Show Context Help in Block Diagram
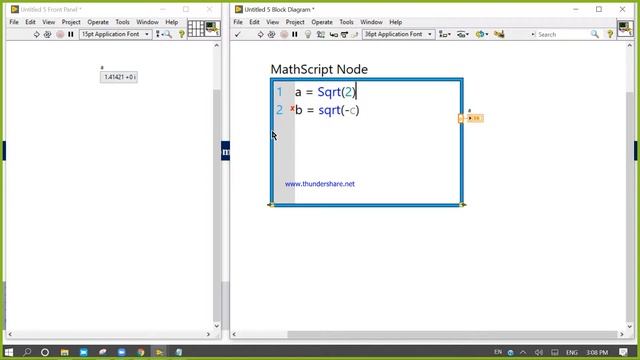Viewport: 640px width, 360px height. coord(610,35)
